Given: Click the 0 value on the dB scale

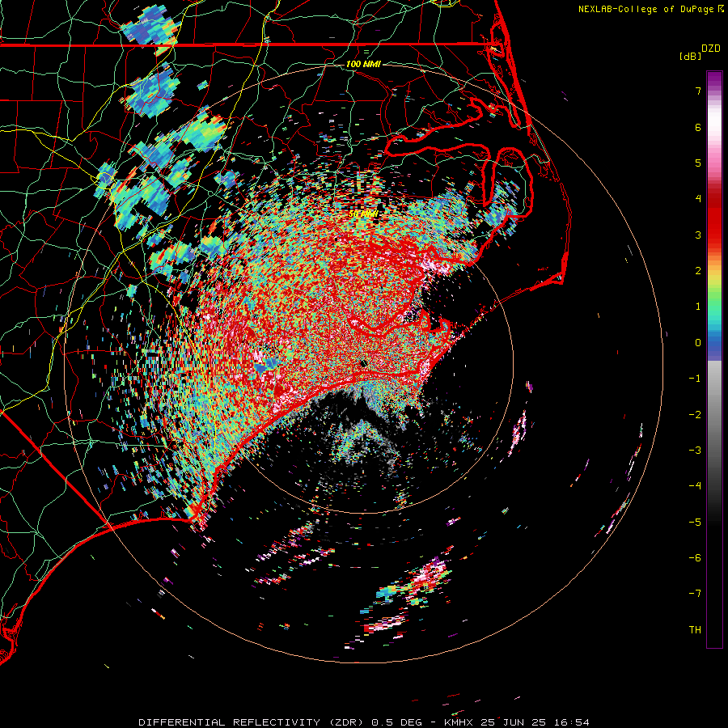Looking at the screenshot, I should coord(698,343).
